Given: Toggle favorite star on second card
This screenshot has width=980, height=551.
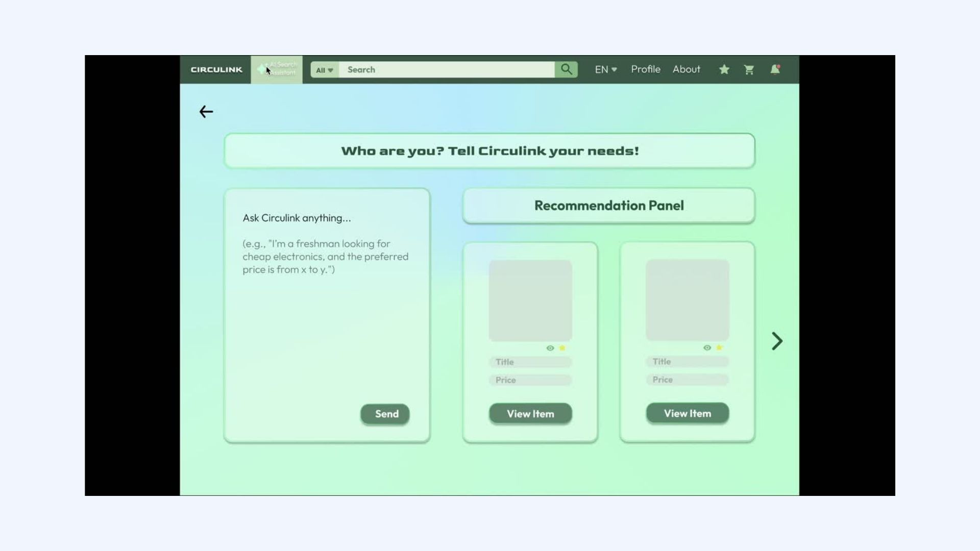Looking at the screenshot, I should (x=719, y=347).
